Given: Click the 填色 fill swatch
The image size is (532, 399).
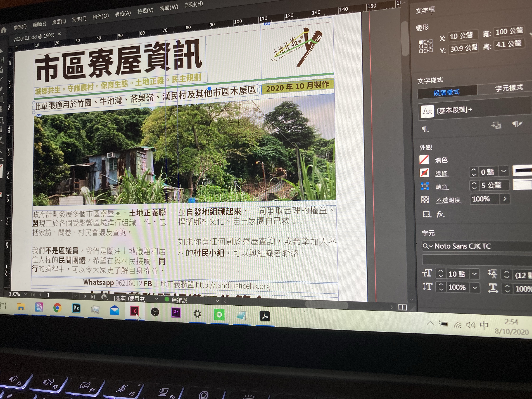Looking at the screenshot, I should [424, 160].
